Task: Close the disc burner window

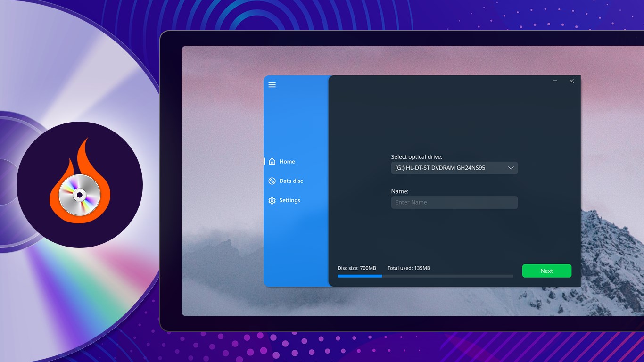Action: (x=571, y=81)
